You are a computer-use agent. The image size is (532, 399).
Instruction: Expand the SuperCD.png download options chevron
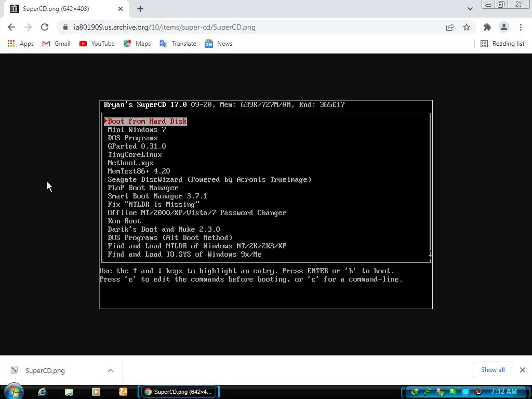point(111,370)
